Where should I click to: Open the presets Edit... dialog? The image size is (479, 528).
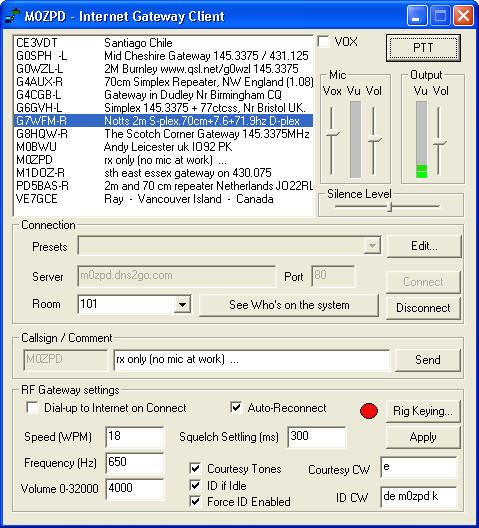pos(424,246)
